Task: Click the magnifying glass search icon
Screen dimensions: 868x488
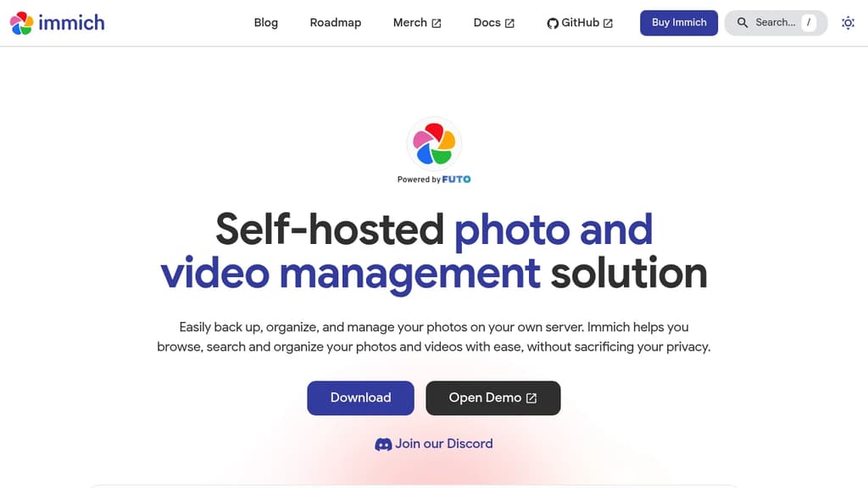Action: (743, 23)
